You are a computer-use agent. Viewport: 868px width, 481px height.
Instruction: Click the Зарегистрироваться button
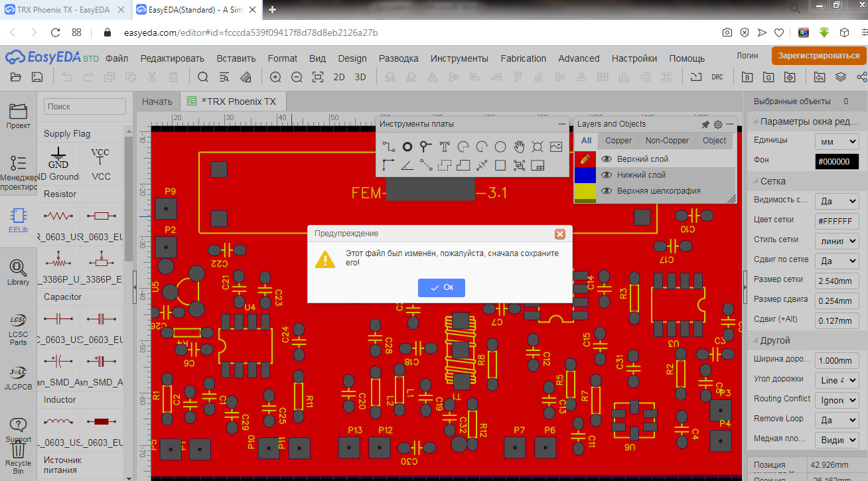click(x=818, y=56)
